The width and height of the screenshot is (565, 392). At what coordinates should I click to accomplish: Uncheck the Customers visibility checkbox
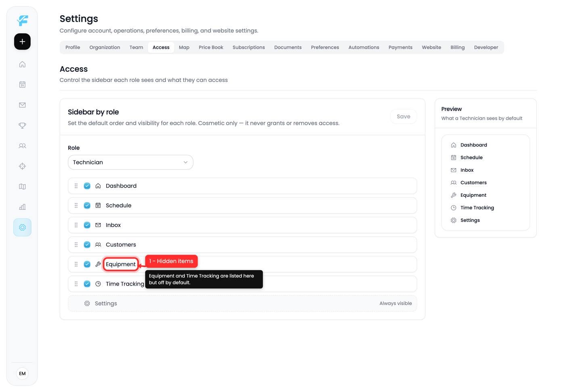87,245
